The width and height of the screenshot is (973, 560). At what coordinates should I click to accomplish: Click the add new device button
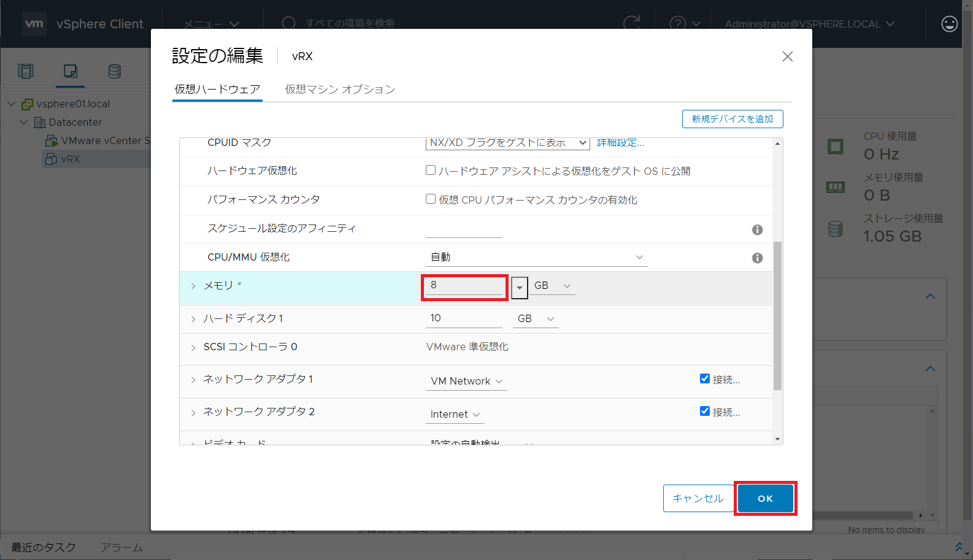(733, 119)
